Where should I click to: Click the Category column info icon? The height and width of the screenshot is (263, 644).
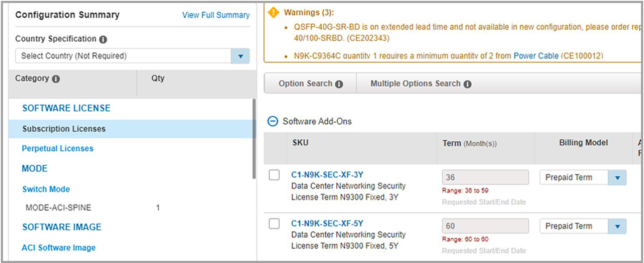click(56, 79)
